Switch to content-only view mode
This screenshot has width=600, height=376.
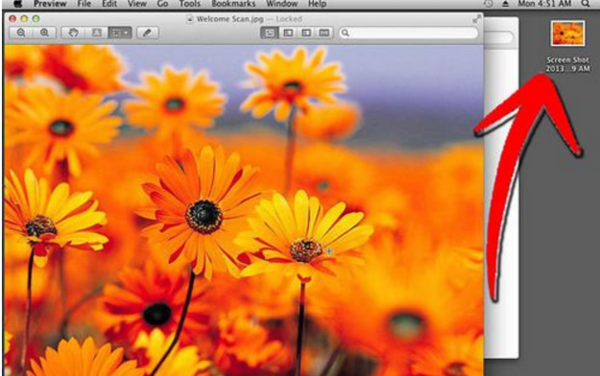[x=269, y=33]
